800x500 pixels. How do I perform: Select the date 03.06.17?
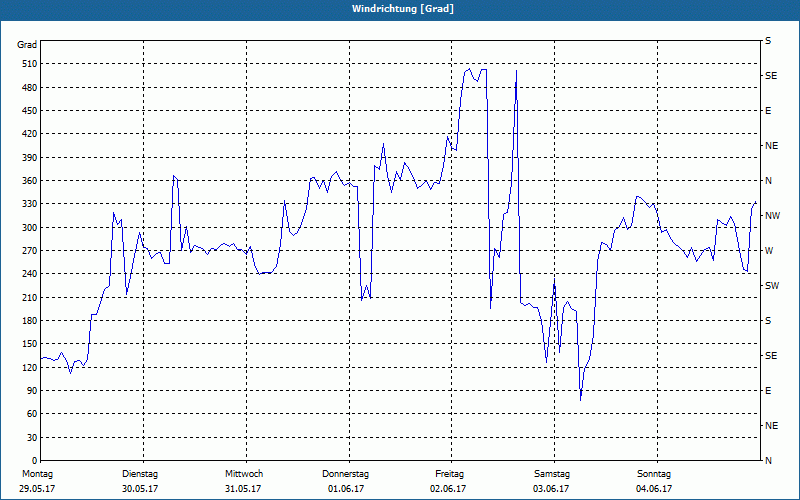pyautogui.click(x=551, y=489)
